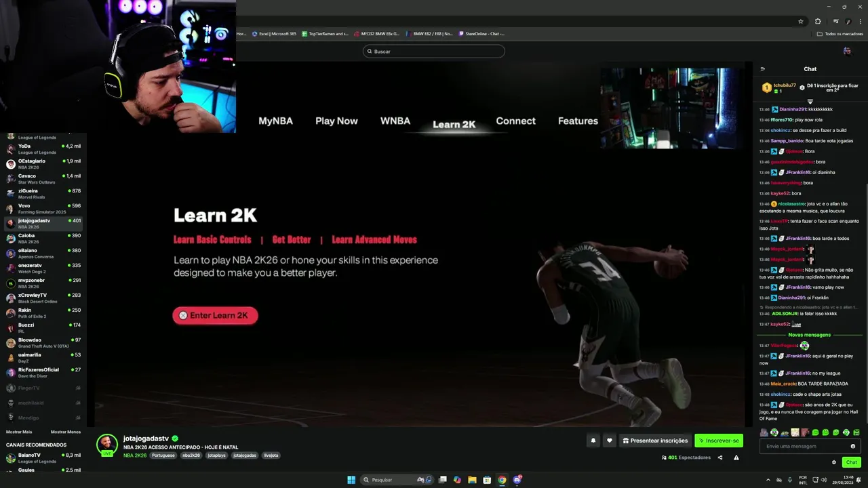Select the MyNBA tab in the game menu
Screen dimensions: 868x488
tap(275, 121)
